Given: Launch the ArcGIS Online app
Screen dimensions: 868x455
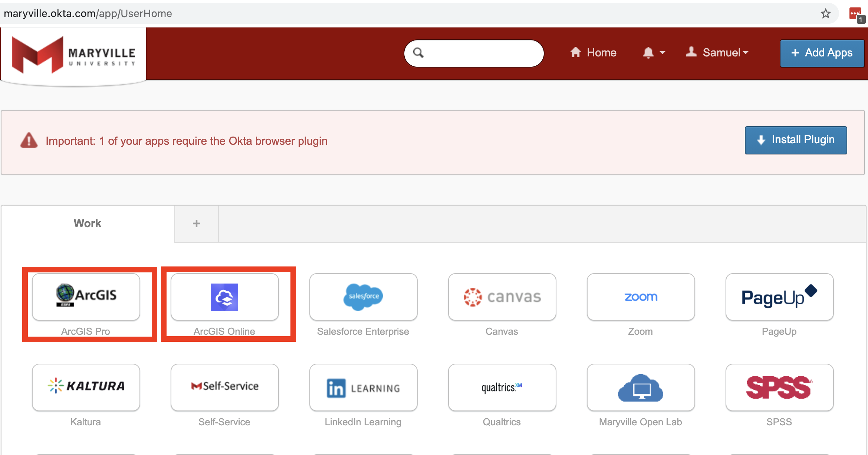Looking at the screenshot, I should pyautogui.click(x=225, y=297).
